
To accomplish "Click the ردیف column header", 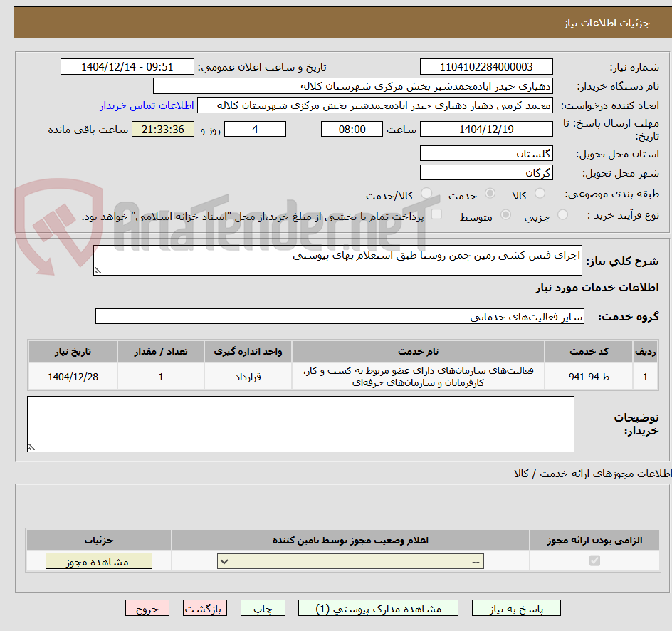I will point(646,352).
